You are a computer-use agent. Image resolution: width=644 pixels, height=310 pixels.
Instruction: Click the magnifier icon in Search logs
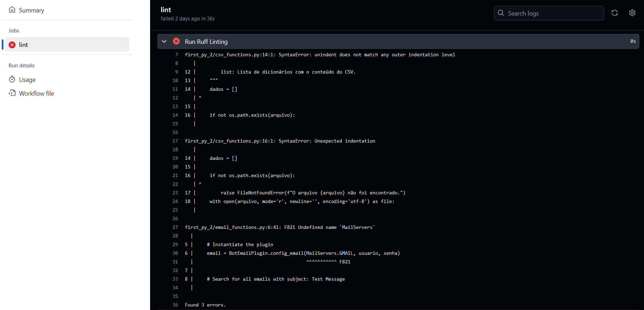tap(501, 13)
